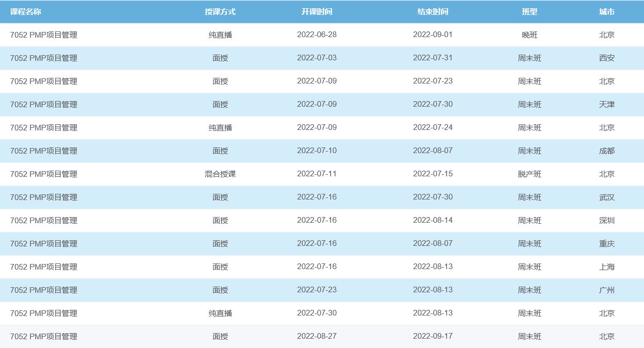Select the start date 2022-06-28
The image size is (644, 348).
[317, 35]
